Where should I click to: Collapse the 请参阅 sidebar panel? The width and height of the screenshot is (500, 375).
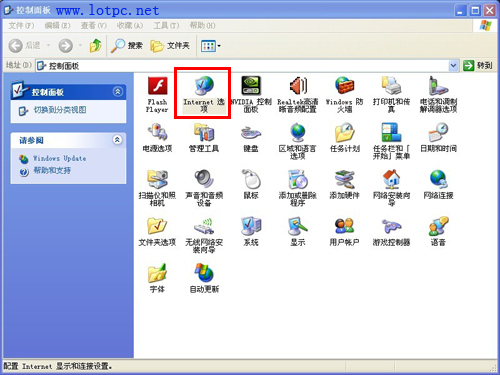click(x=117, y=140)
